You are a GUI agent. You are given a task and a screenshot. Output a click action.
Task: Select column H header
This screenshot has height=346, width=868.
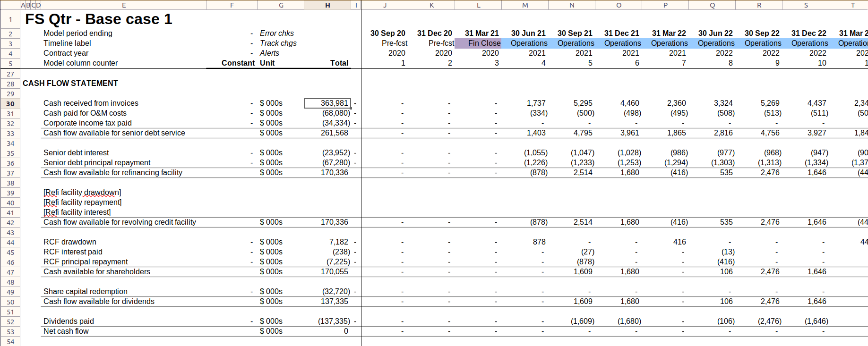coord(327,5)
